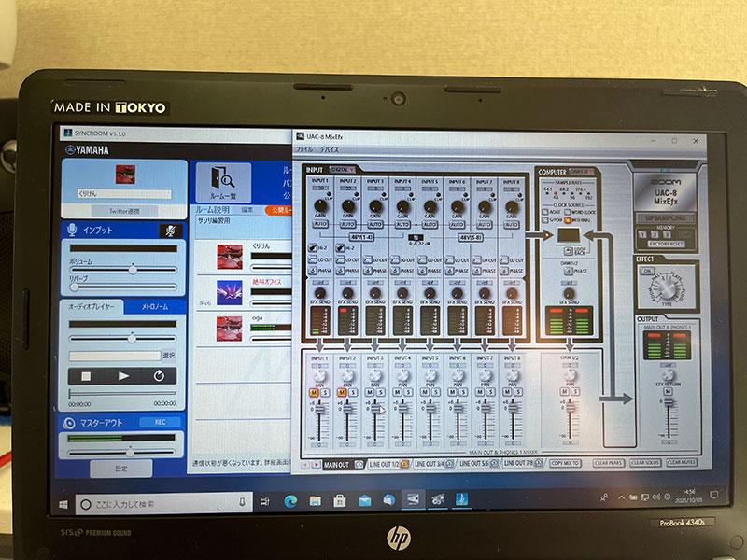Screen dimensions: 747x560
Task: Click the INPUT 3 channel fader
Action: coord(375,409)
